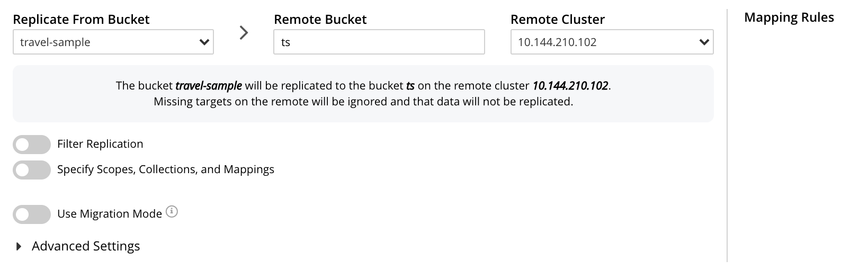
Task: Click bold 10.144.210.102 in the info message
Action: tap(570, 86)
